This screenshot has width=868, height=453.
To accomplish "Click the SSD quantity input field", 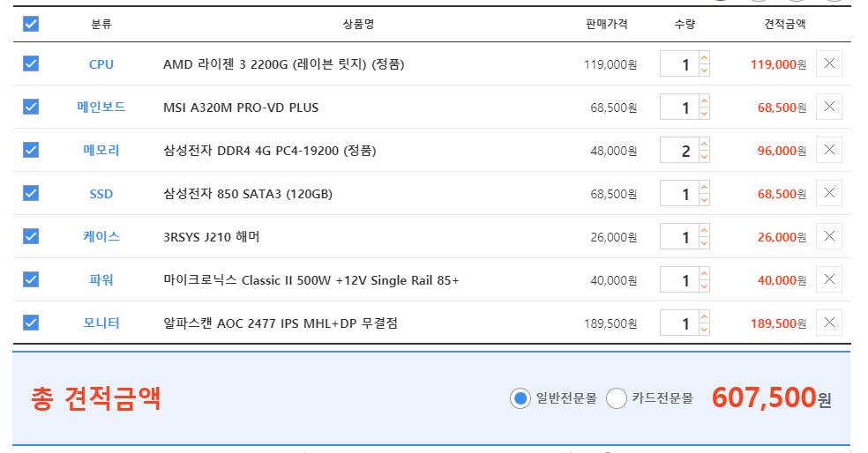I will 680,193.
